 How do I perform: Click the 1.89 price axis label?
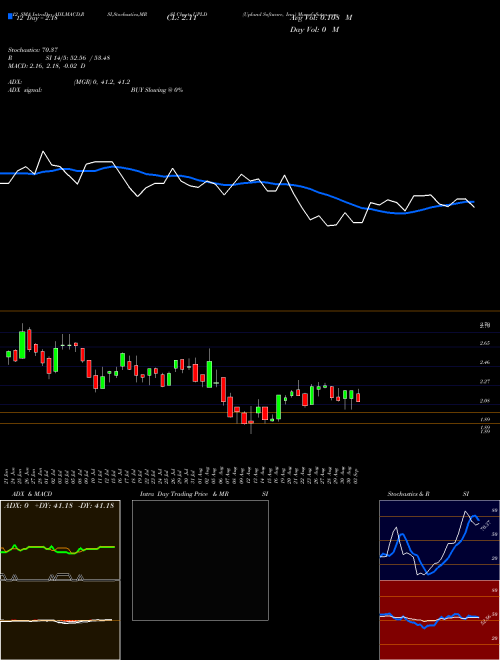[485, 420]
